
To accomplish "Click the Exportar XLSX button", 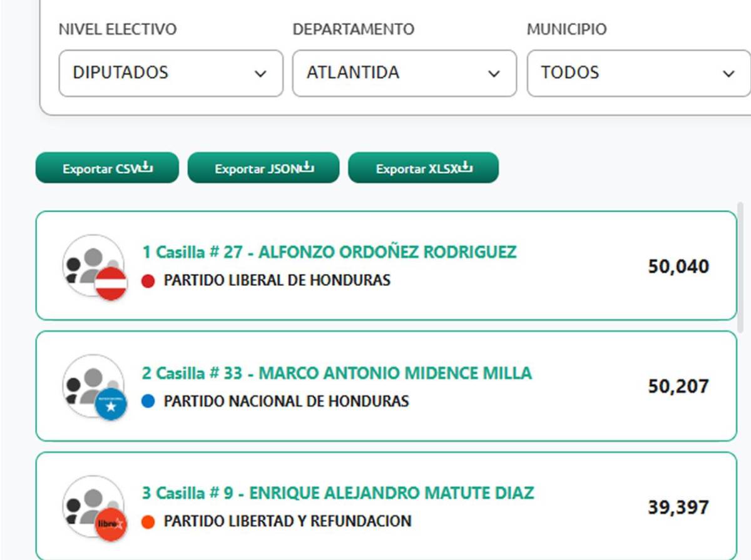I will 423,166.
